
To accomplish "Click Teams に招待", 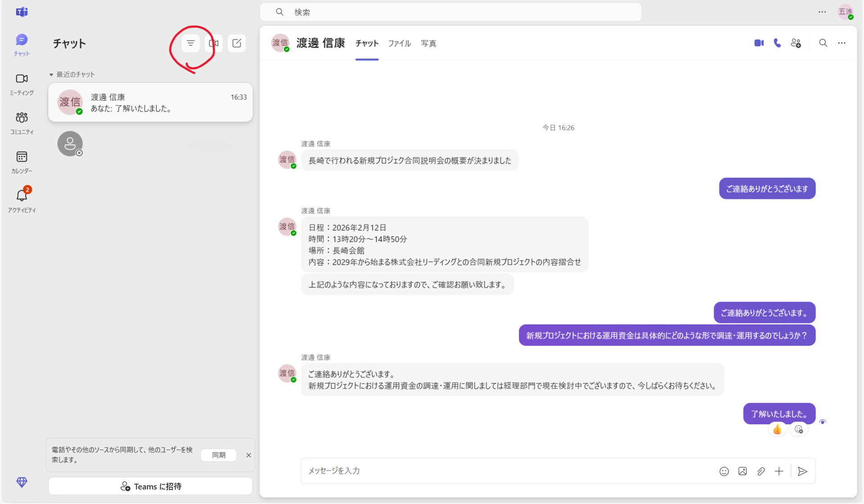I will (150, 486).
